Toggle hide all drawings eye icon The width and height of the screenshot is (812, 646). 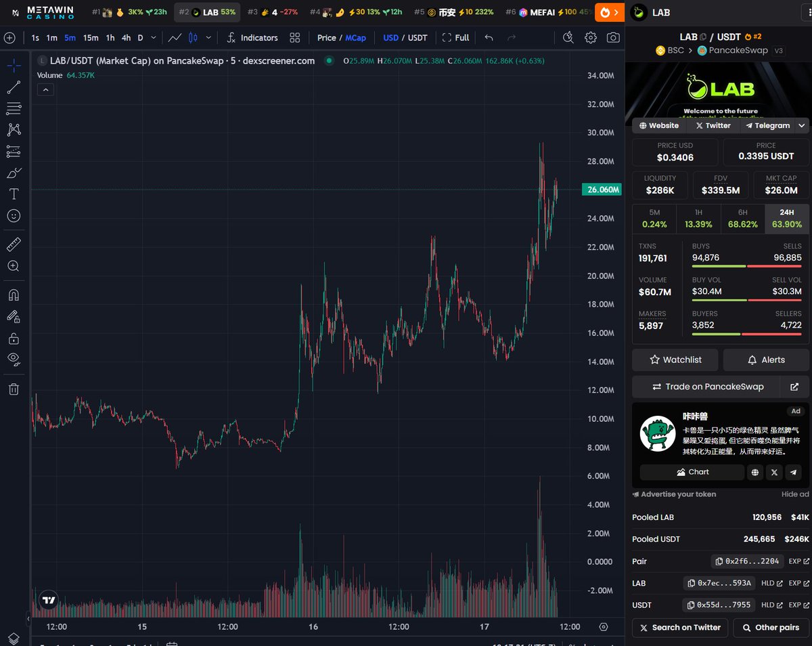tap(14, 358)
